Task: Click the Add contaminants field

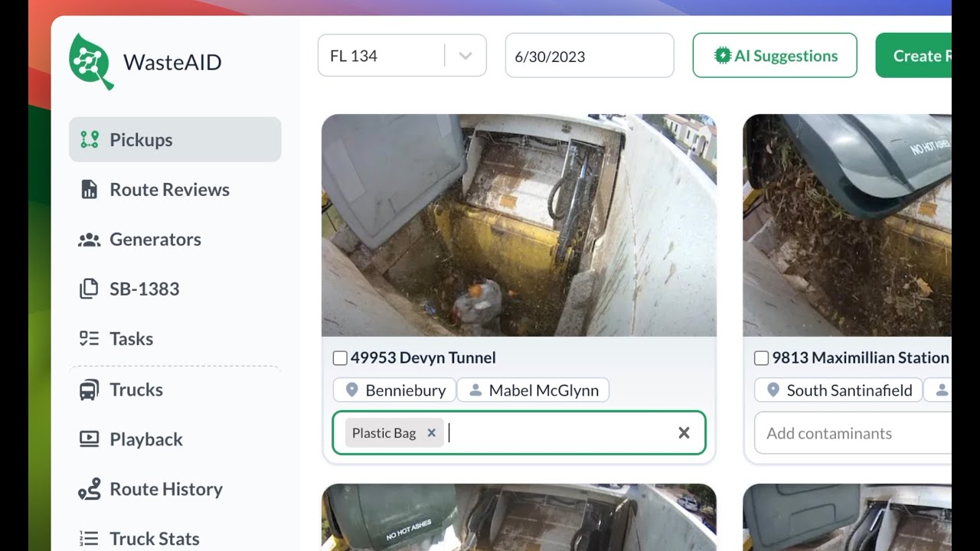Action: click(x=853, y=433)
